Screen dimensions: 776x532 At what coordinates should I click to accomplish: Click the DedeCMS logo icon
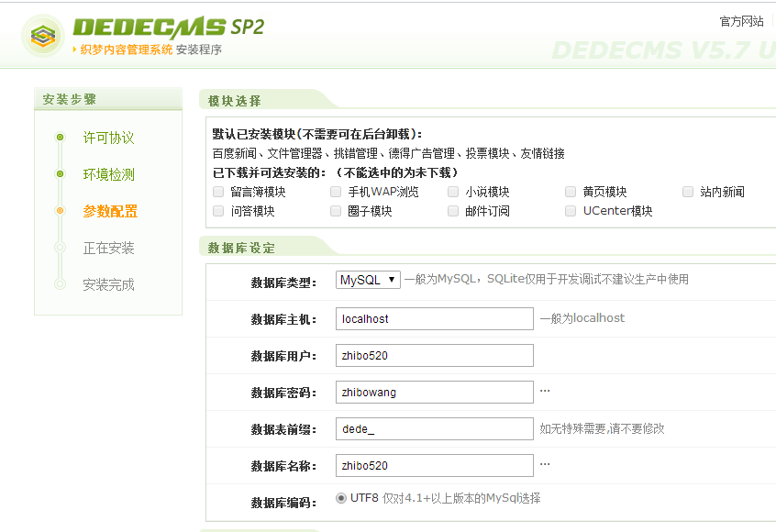pyautogui.click(x=43, y=37)
